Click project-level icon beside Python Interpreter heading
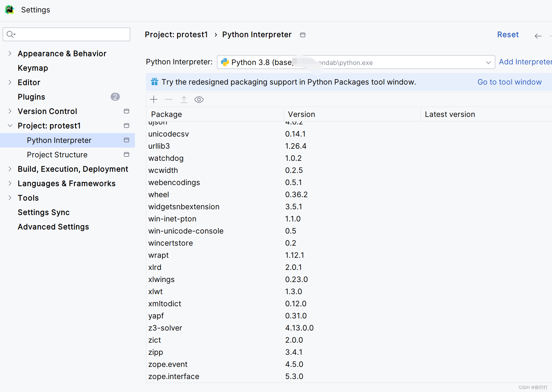This screenshot has width=552, height=392. click(303, 35)
